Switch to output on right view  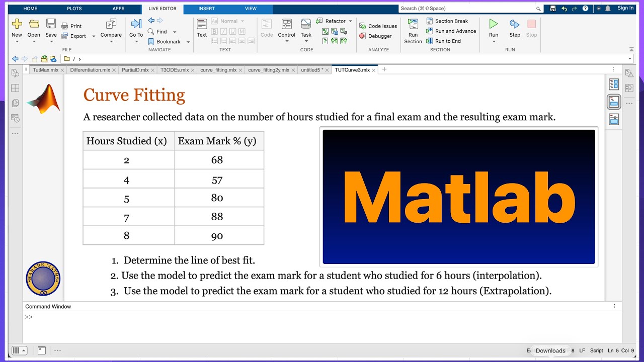(x=614, y=84)
